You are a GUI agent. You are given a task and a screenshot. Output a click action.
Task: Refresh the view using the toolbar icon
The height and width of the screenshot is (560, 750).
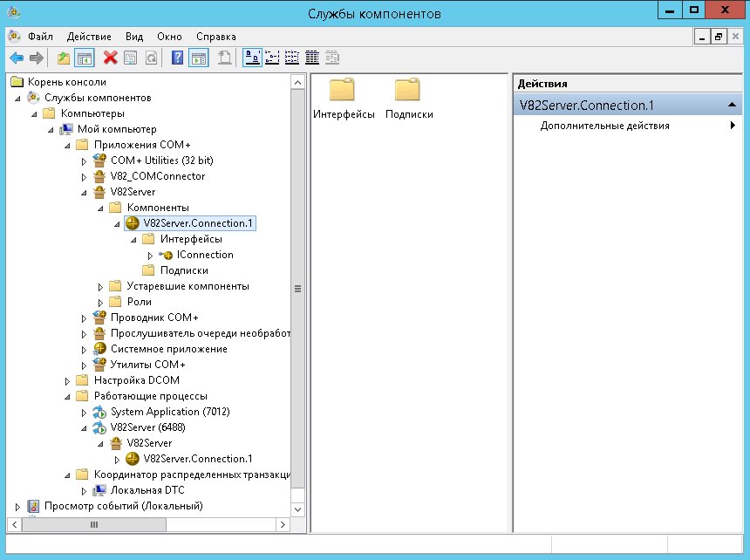[151, 58]
